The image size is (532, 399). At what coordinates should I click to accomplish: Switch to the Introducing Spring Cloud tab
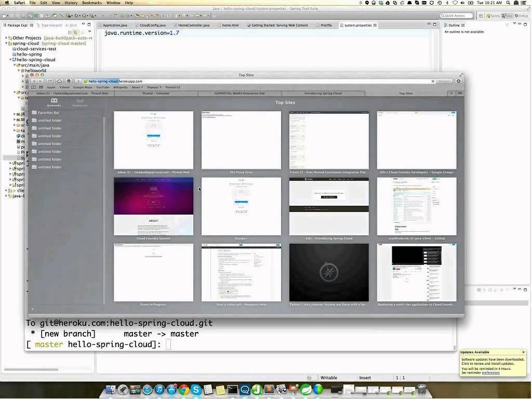[323, 93]
